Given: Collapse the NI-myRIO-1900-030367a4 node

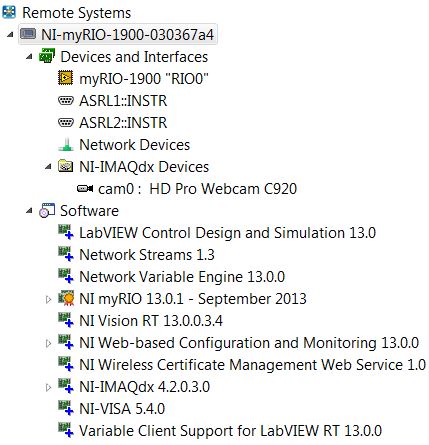Looking at the screenshot, I should (x=11, y=34).
